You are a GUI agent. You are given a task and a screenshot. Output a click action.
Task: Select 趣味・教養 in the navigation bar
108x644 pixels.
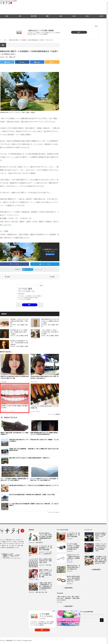point(34,16)
